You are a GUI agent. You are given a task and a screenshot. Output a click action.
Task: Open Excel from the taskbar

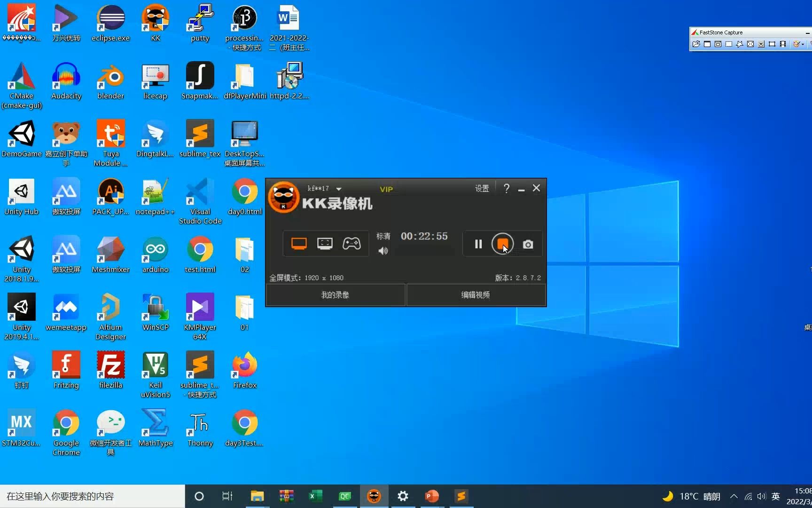pos(315,496)
